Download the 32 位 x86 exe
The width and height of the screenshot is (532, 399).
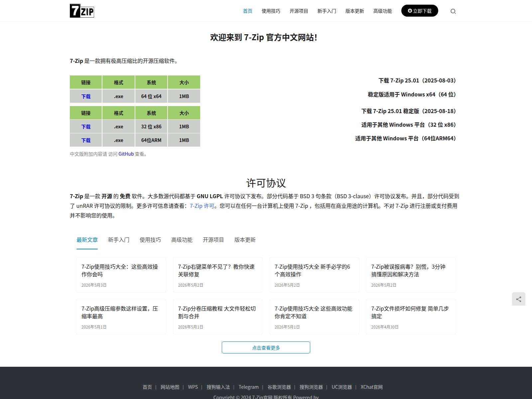click(86, 126)
